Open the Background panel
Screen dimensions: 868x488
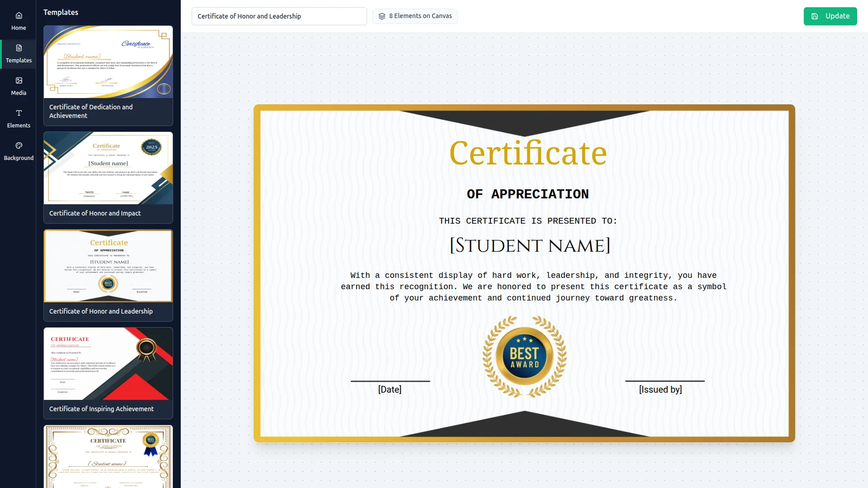pyautogui.click(x=18, y=151)
